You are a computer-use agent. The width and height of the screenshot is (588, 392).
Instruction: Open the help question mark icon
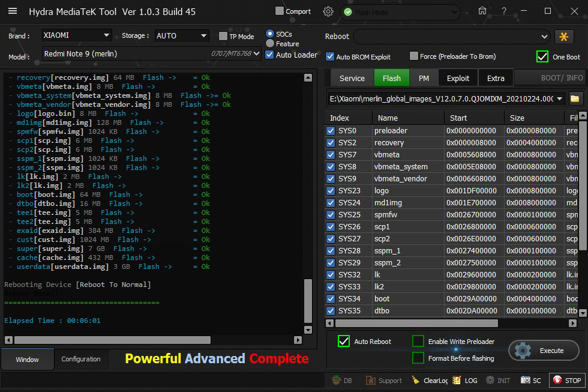(503, 11)
